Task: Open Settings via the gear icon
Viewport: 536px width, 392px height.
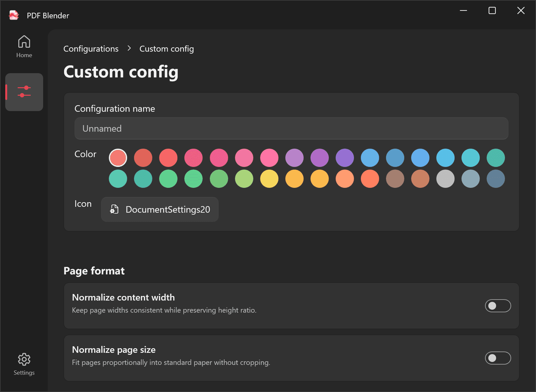Action: pyautogui.click(x=24, y=364)
